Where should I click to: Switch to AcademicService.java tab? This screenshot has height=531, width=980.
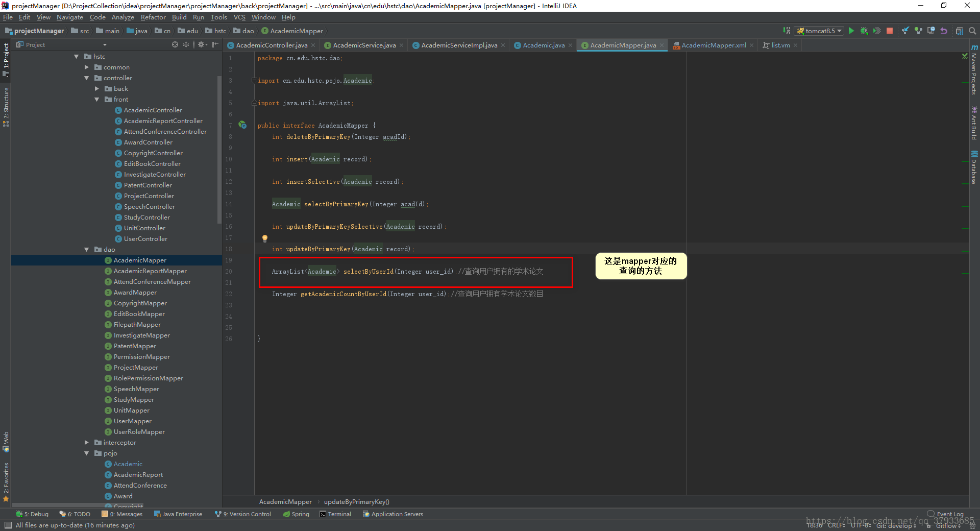pos(364,45)
